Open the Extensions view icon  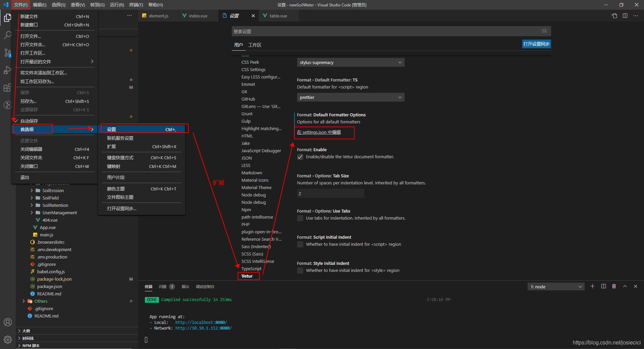point(7,88)
